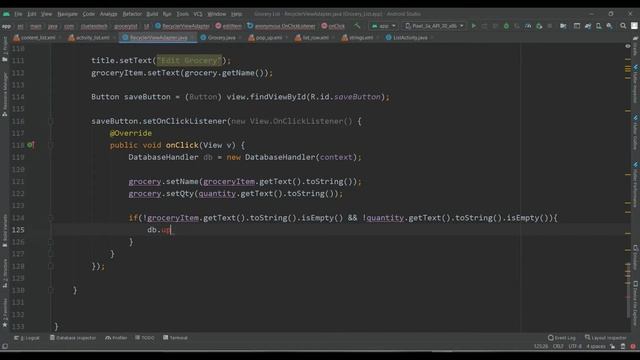The image size is (640, 360).
Task: Open the Database Inspector tool window
Action: (73, 338)
